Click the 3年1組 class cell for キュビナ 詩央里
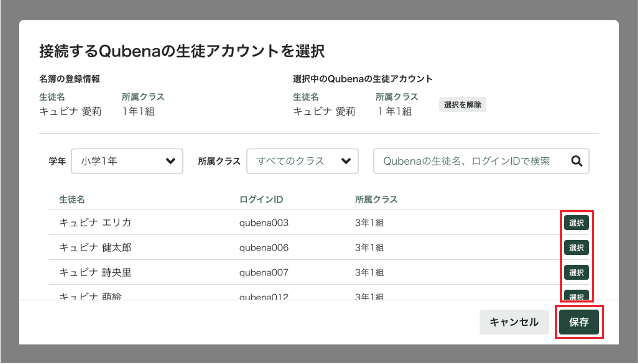Screen dimensions: 638x364 tap(369, 272)
